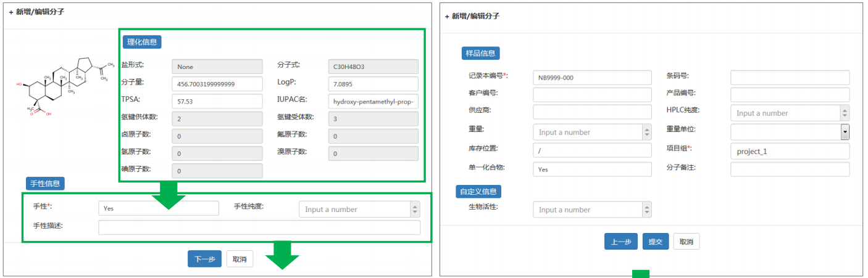Click the 碘原子数 field
Image resolution: width=868 pixels, height=278 pixels.
pos(217,170)
